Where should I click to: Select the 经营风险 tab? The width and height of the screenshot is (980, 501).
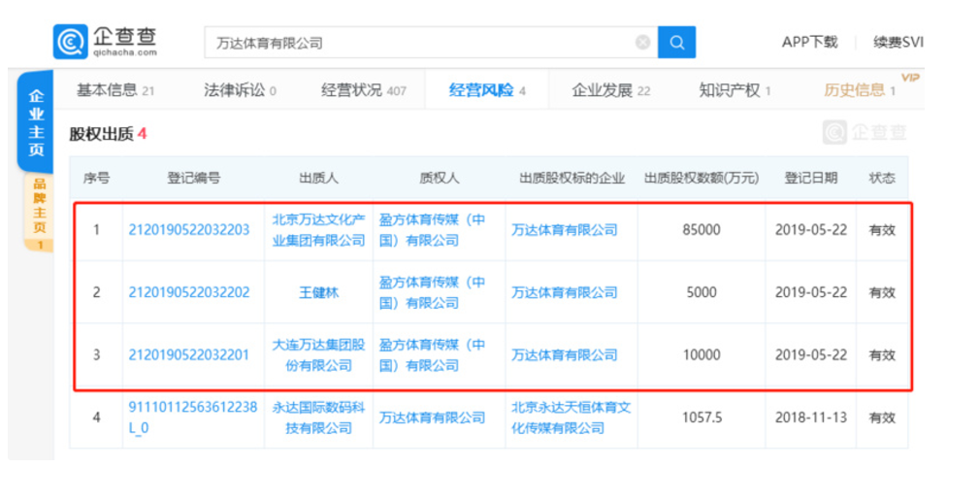coord(487,90)
